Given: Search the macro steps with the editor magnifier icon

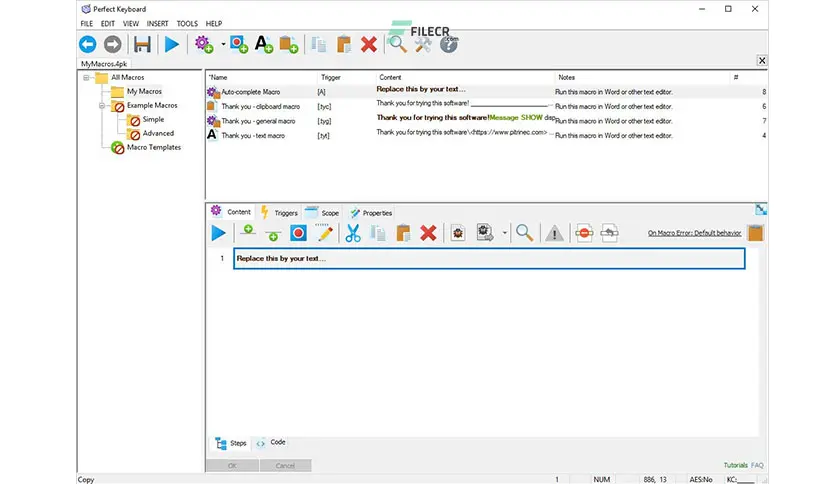Looking at the screenshot, I should tap(524, 233).
